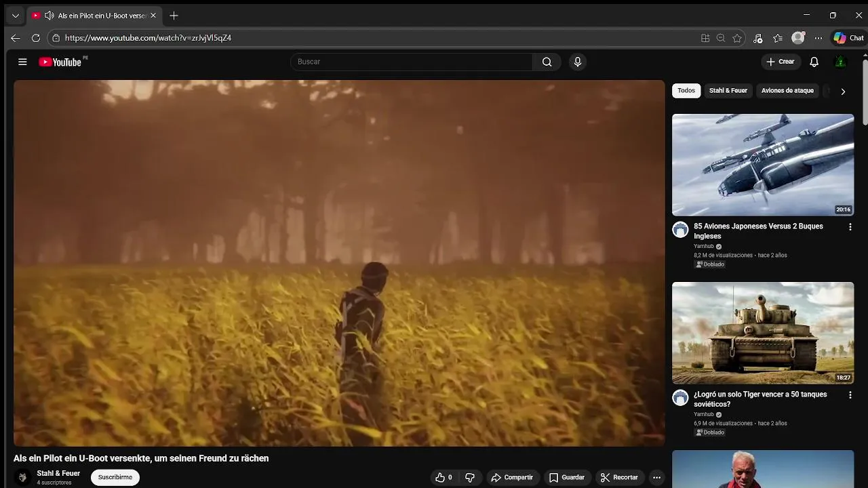
Task: Go to the YouTube home logo
Action: point(62,62)
